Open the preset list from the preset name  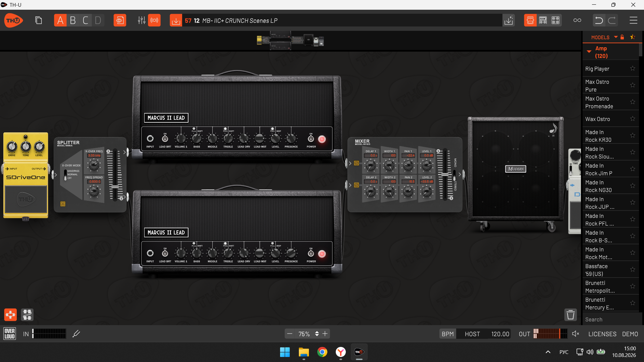[240, 21]
